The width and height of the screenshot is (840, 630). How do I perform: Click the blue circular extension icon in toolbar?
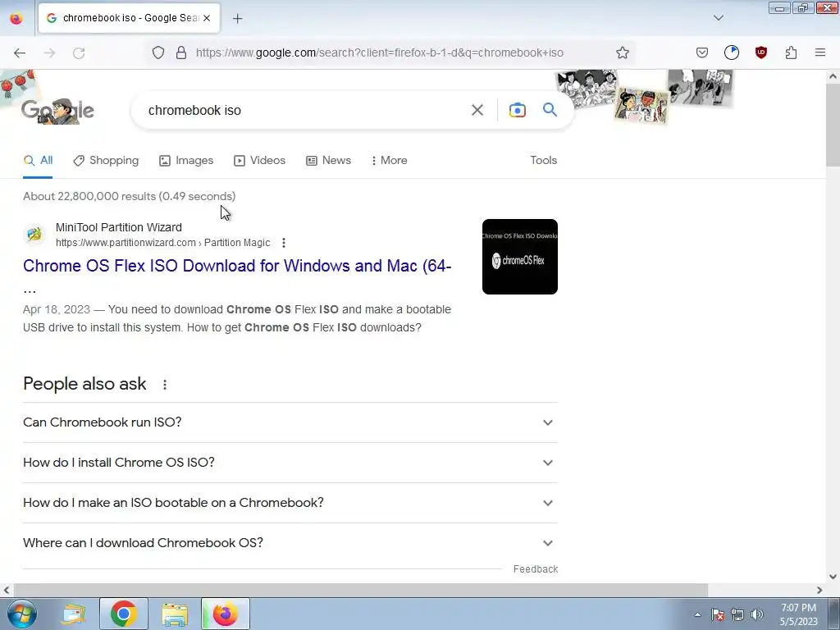(x=731, y=52)
